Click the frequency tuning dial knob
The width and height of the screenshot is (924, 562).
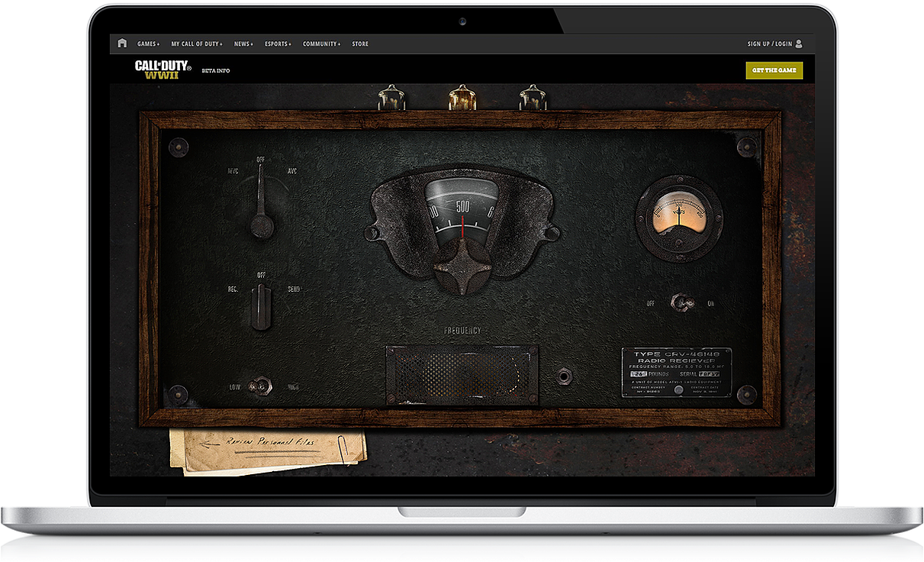click(x=461, y=265)
